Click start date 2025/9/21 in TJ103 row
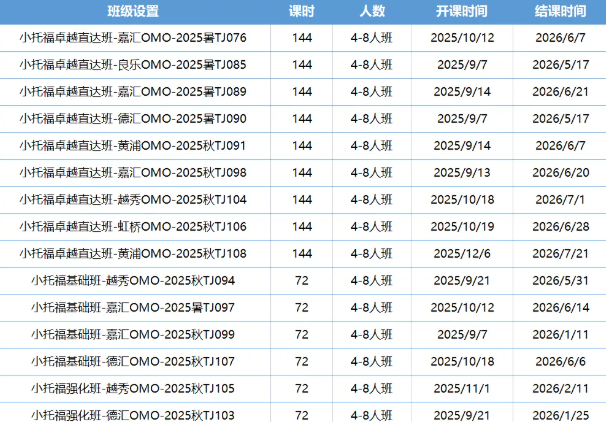606x422 pixels. coord(462,415)
